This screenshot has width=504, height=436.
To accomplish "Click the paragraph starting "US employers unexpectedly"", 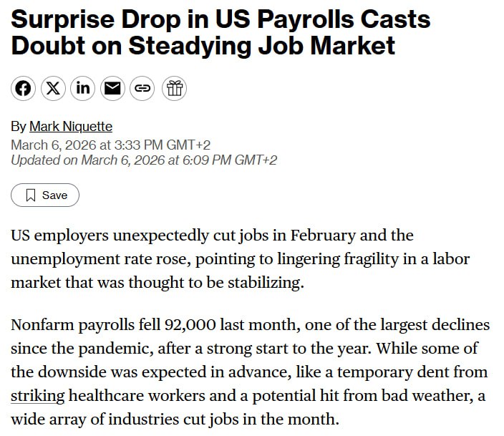I will click(x=241, y=259).
